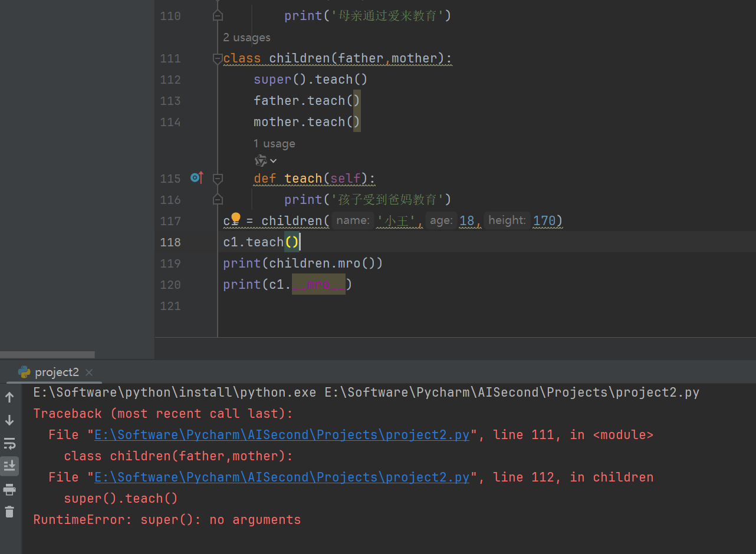Click the Down the Stack Trace arrow
The height and width of the screenshot is (554, 756).
pyautogui.click(x=9, y=420)
